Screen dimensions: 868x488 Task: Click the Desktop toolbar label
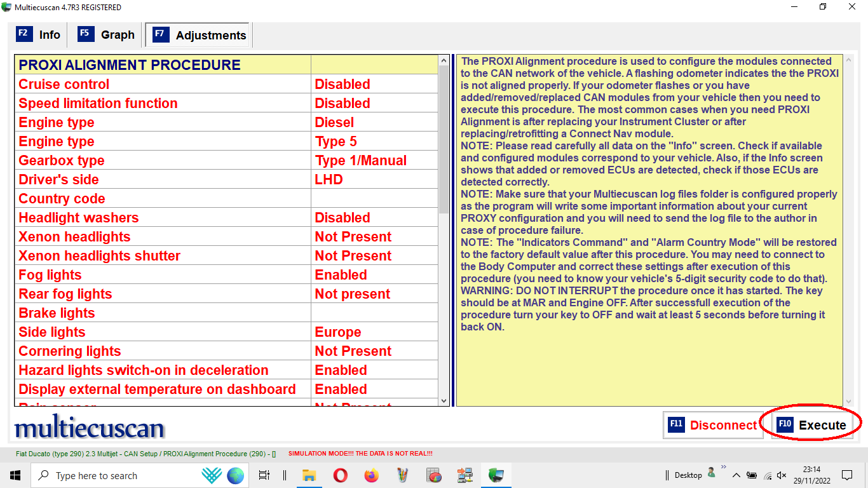pyautogui.click(x=688, y=475)
